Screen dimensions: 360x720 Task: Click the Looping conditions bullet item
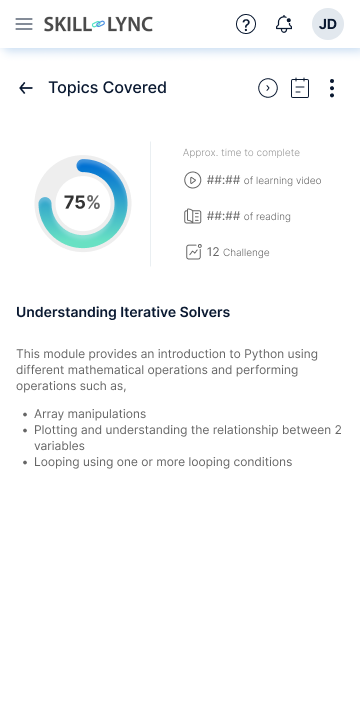click(x=163, y=461)
